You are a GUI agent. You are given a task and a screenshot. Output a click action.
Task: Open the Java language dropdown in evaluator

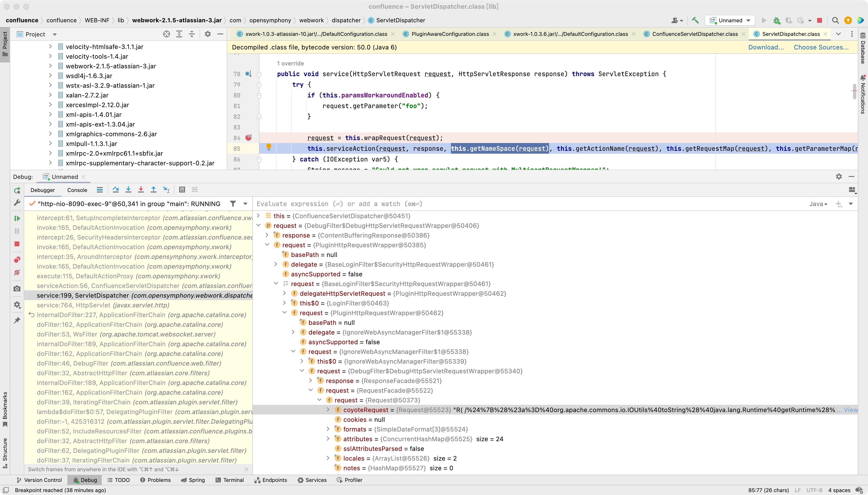818,204
